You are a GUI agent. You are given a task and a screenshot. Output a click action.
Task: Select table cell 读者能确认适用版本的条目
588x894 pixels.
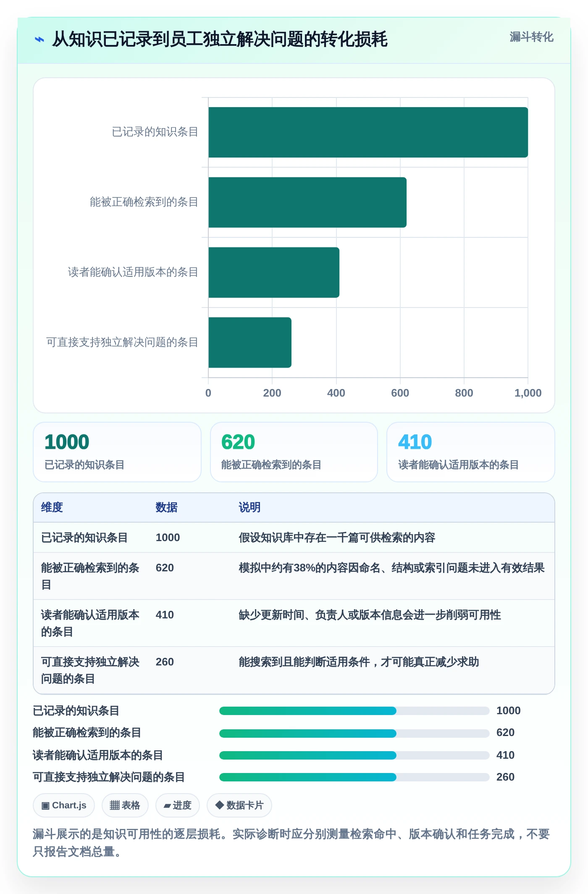[x=90, y=623]
